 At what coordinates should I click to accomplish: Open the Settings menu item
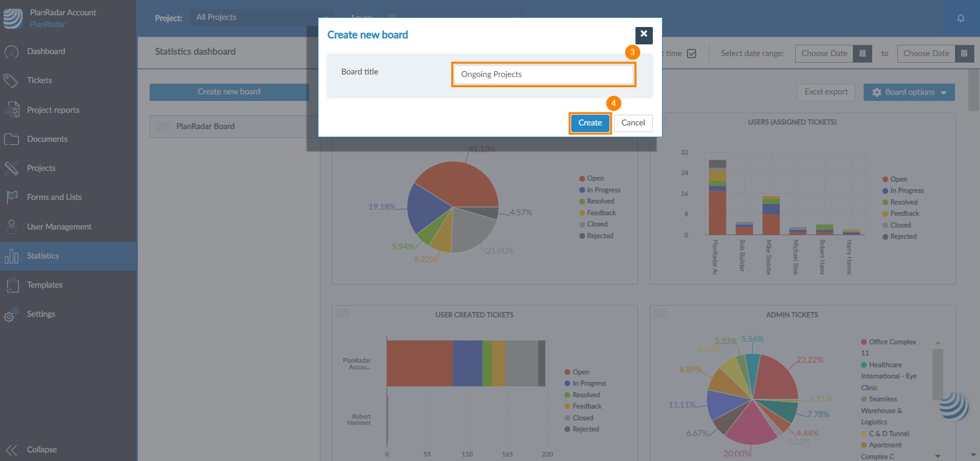(41, 314)
